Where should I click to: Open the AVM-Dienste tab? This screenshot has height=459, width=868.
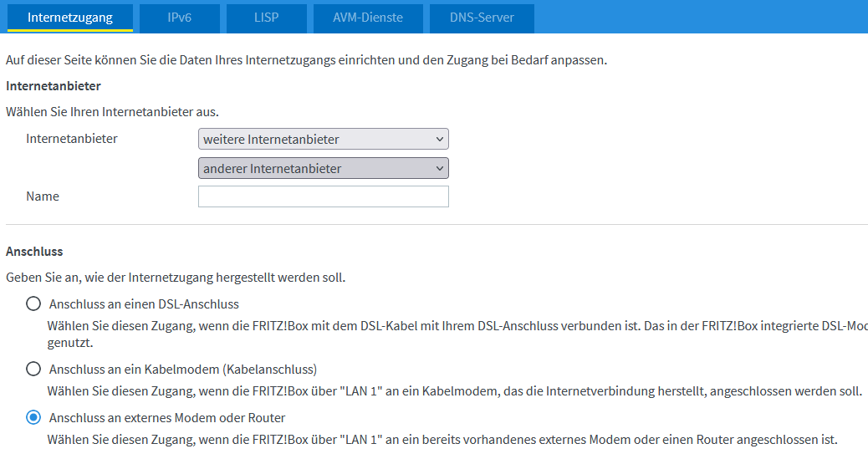point(367,17)
